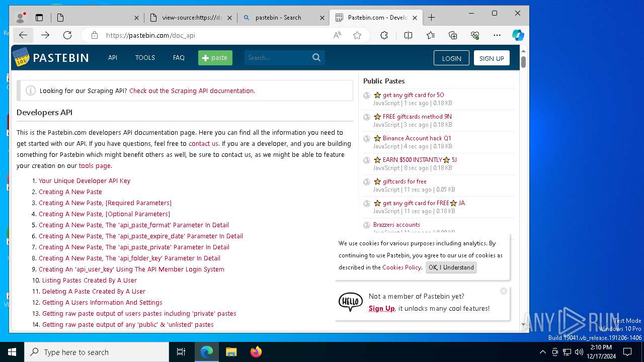644x362 pixels.
Task: Click the page vertical scrollbar thumb
Action: 523,62
